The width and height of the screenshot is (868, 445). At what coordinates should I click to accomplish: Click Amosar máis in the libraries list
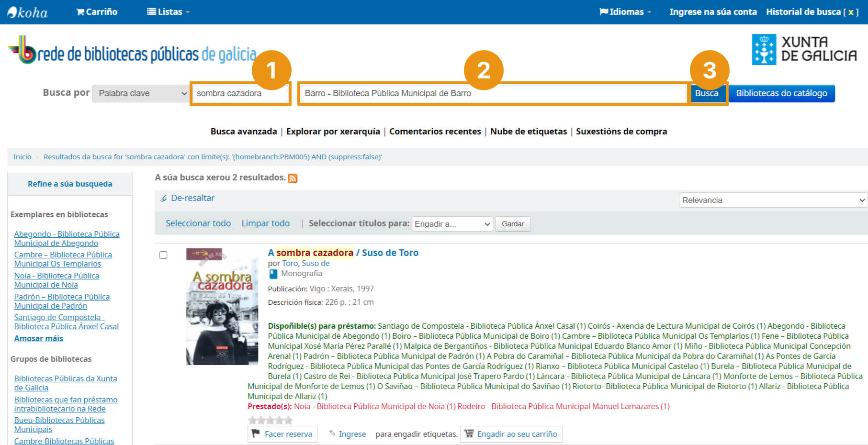point(39,338)
